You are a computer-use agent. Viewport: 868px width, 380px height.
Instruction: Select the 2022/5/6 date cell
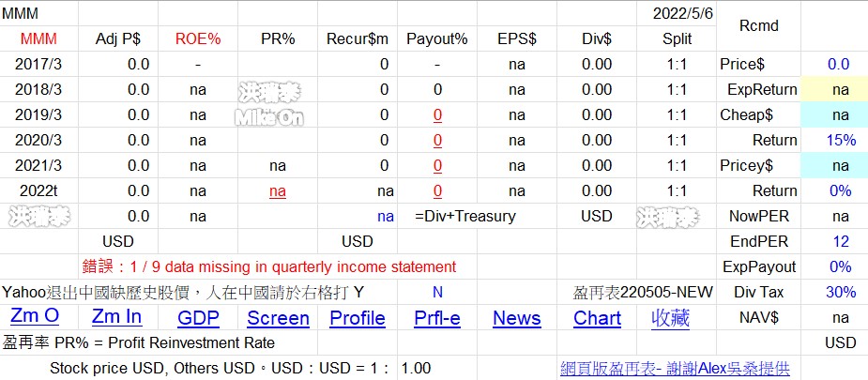pyautogui.click(x=677, y=14)
